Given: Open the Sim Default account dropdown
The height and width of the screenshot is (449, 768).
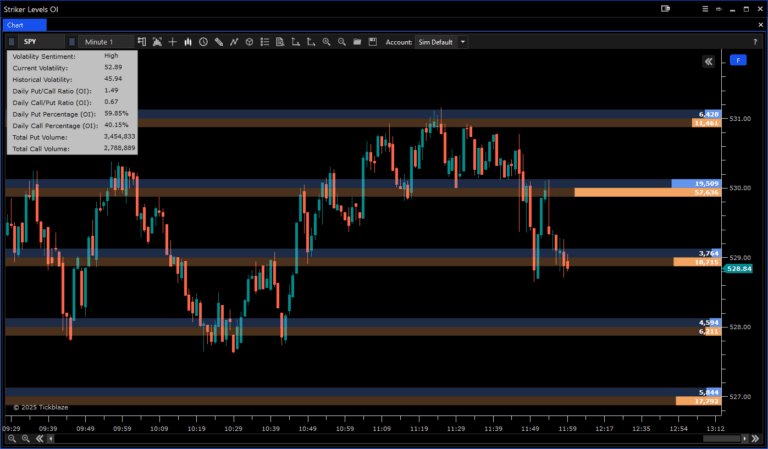Looking at the screenshot, I should tap(441, 42).
